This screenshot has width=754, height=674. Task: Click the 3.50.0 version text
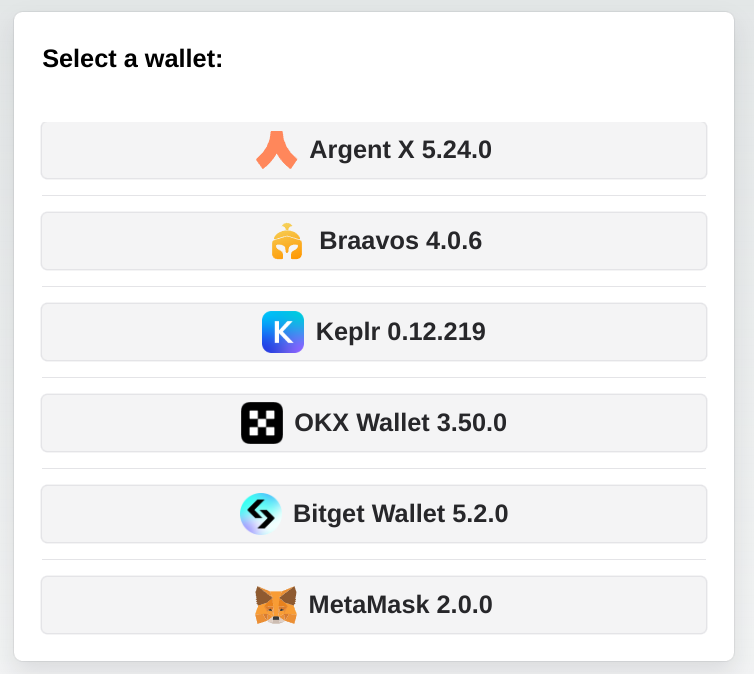(472, 423)
